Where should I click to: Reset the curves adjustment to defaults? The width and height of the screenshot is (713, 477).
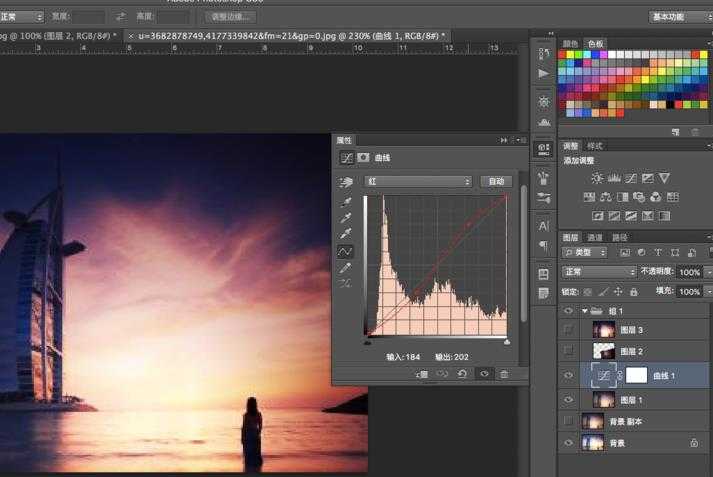click(x=462, y=374)
